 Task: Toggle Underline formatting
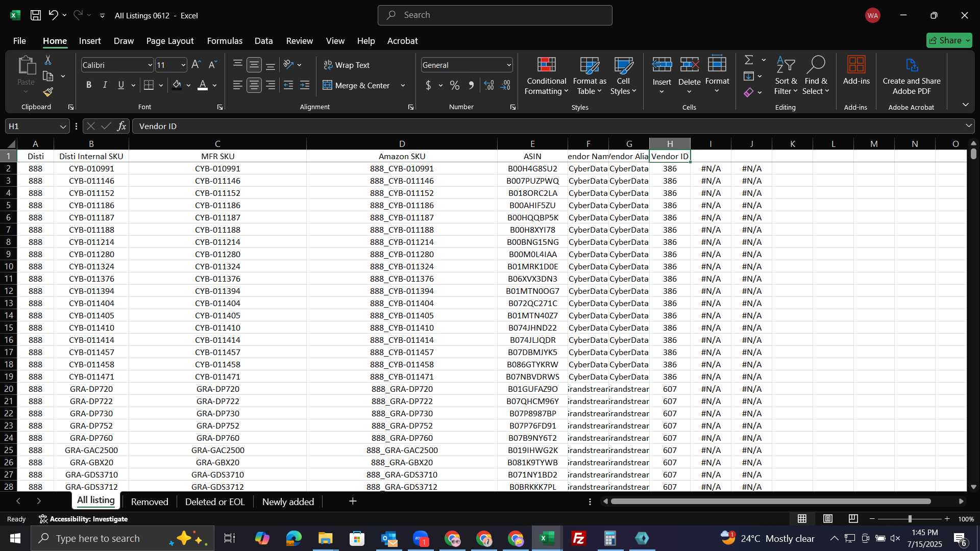[121, 85]
